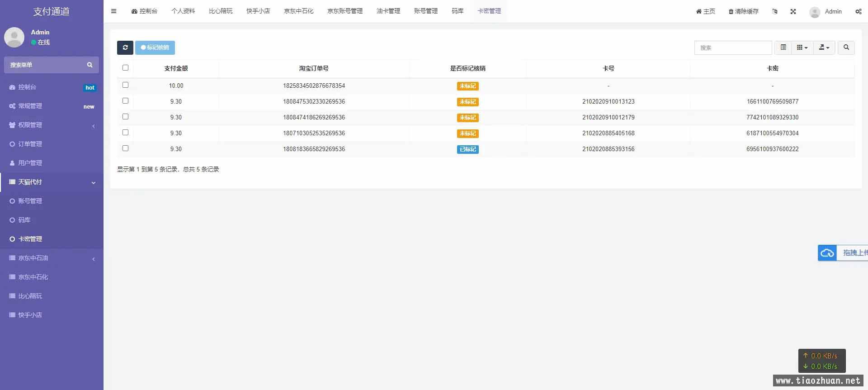Click the 支付金额 column header
The width and height of the screenshot is (868, 390).
click(x=176, y=68)
